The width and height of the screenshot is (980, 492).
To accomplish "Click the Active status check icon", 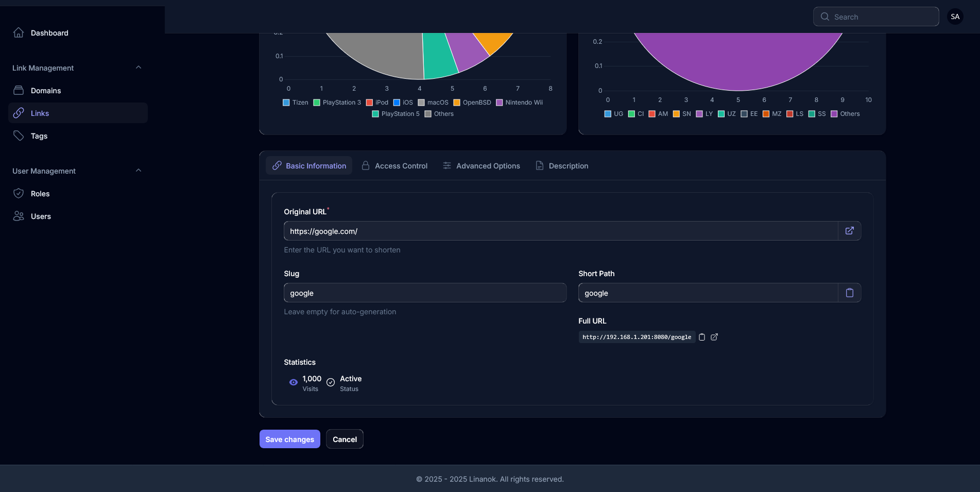I will click(x=331, y=382).
